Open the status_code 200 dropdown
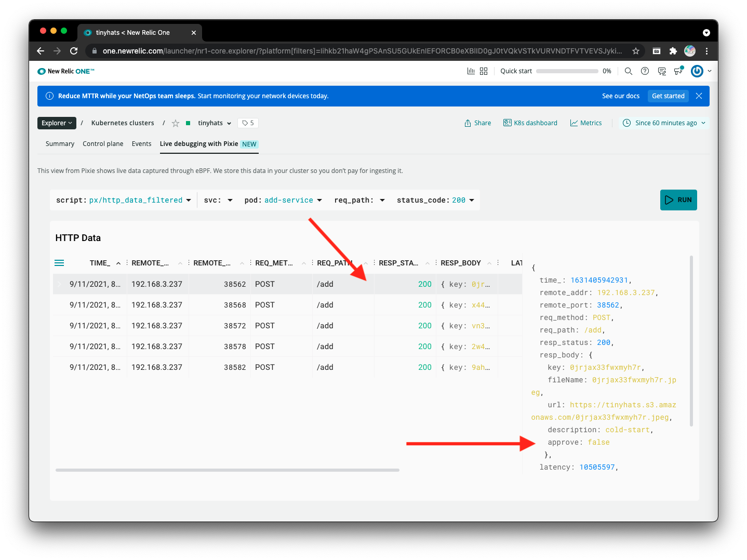This screenshot has height=560, width=747. [x=471, y=201]
